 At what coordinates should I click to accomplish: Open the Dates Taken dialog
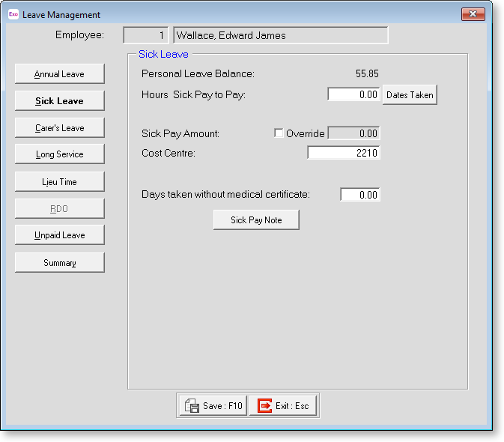(409, 95)
